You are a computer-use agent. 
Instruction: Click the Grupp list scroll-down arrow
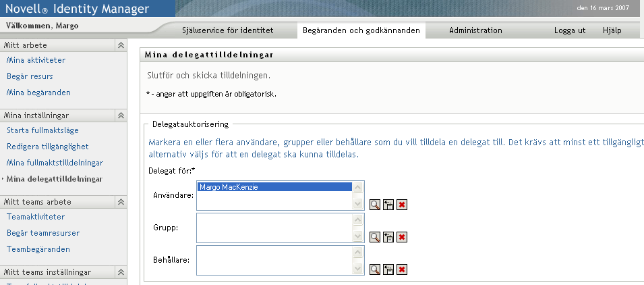(357, 236)
